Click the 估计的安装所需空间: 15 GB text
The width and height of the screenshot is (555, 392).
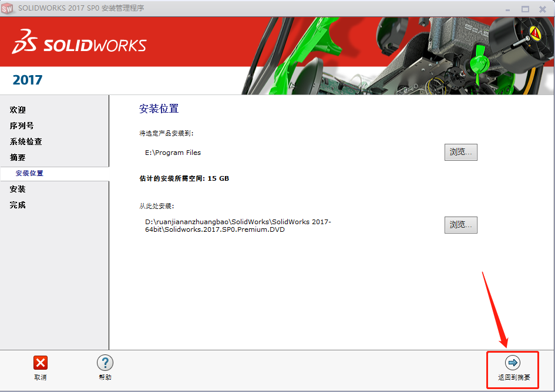(184, 178)
